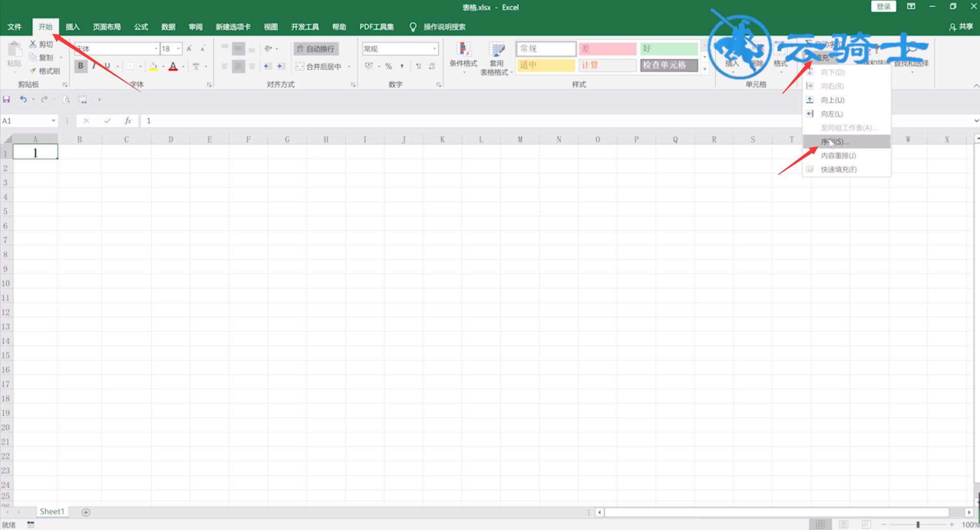Viewport: 980px width, 530px height.
Task: Click the add new sheet plus icon
Action: (86, 512)
